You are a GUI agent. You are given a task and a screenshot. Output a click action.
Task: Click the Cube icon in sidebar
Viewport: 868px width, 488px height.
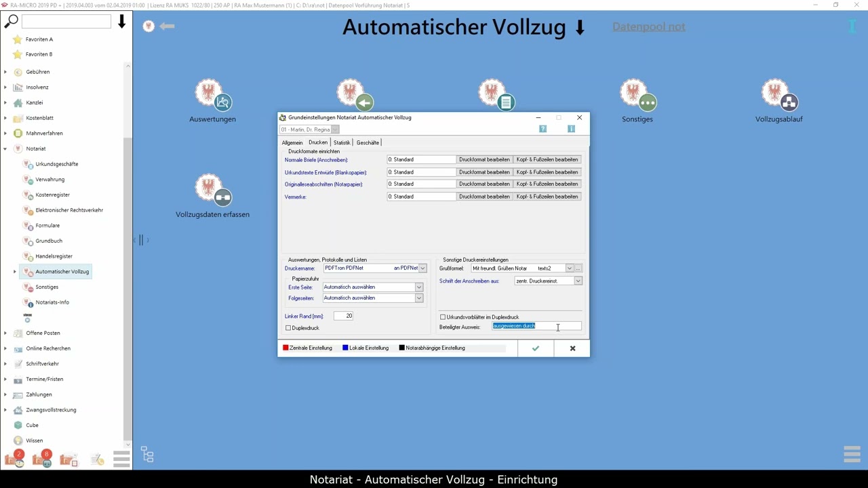18,425
